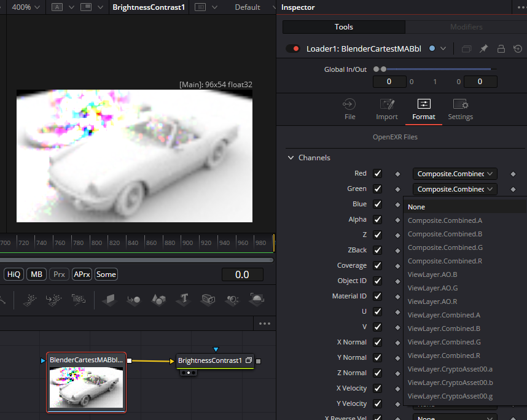
Task: Collapse the Channels section
Action: point(291,158)
